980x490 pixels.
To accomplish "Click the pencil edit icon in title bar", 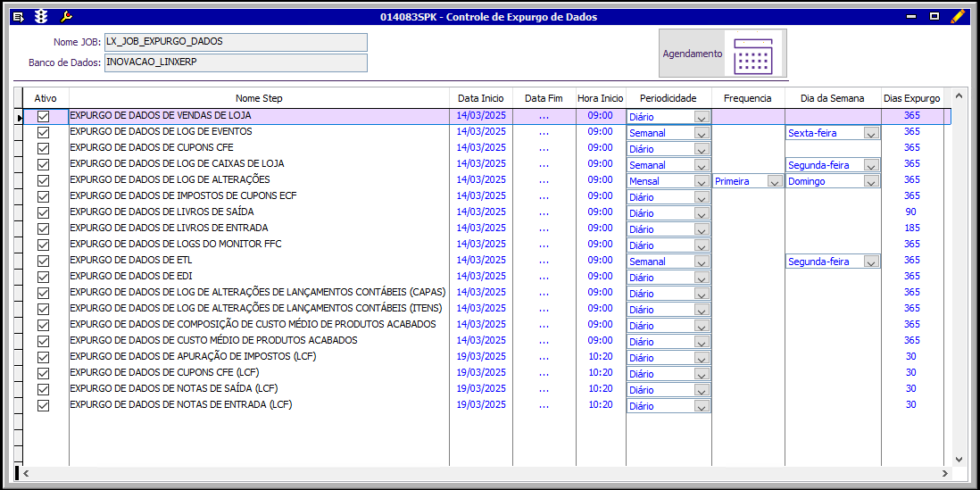I will coord(958,16).
